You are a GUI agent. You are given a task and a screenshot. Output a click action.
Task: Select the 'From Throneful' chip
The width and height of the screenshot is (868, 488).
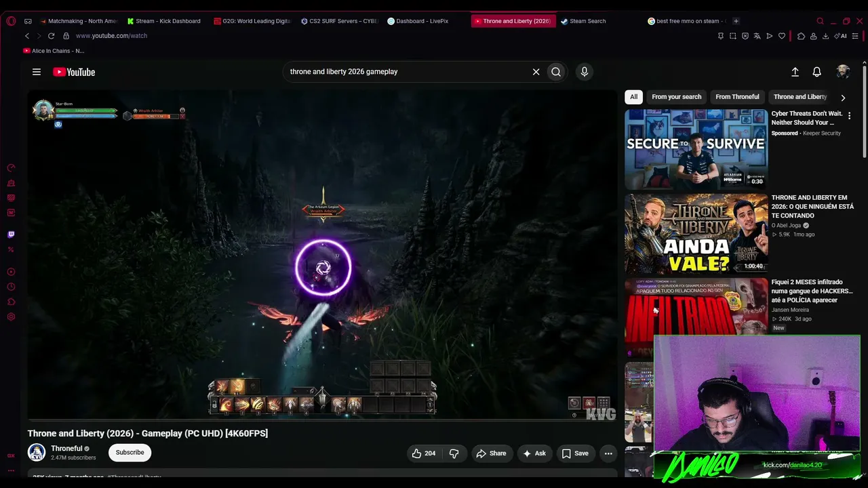coord(737,97)
